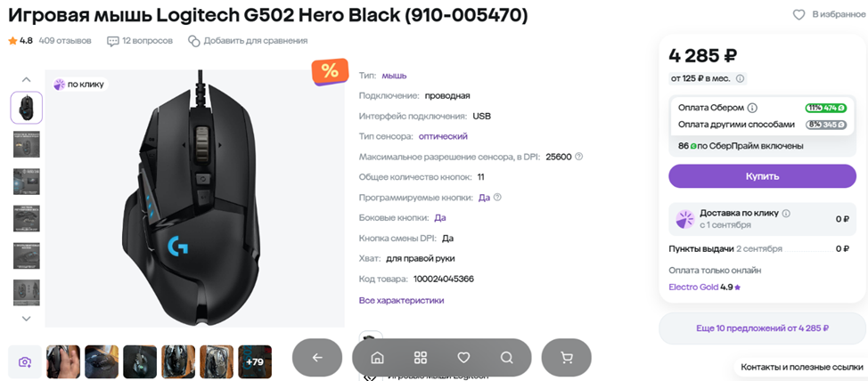The image size is (868, 381).
Task: Select the first mouse thumbnail image
Action: click(26, 108)
